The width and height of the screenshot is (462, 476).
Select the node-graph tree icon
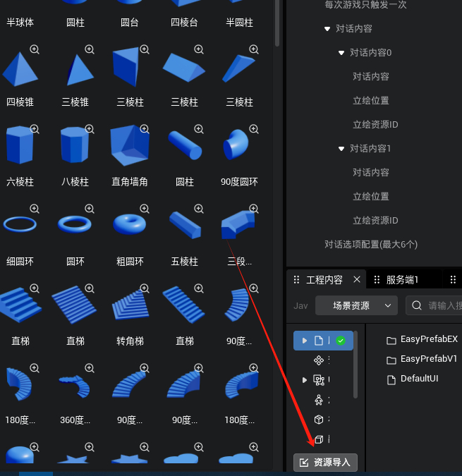click(x=319, y=380)
